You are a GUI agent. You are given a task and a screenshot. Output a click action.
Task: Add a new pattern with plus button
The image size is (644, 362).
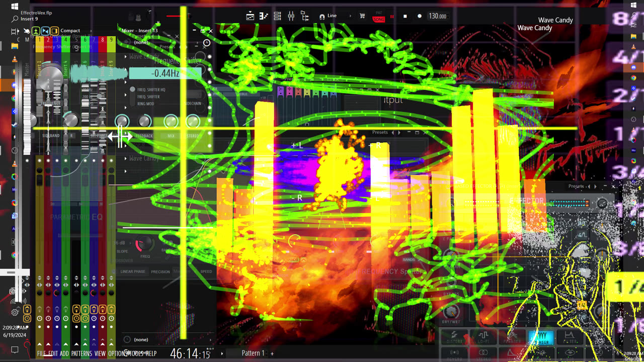point(272,353)
